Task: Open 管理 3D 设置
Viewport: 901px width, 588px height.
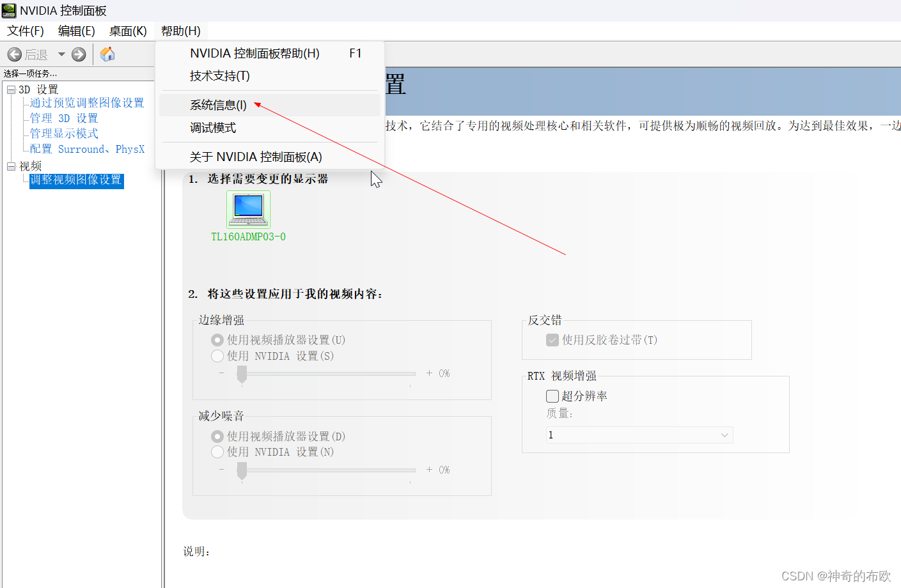Action: point(64,118)
